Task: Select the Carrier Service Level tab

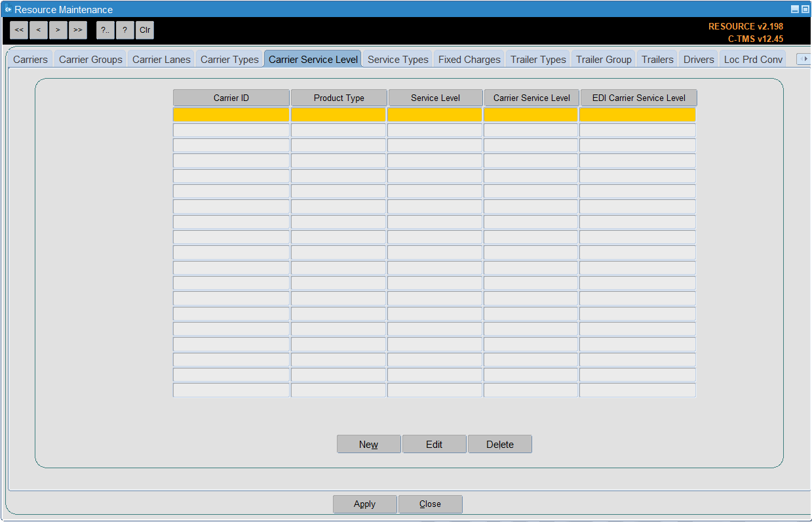Action: pyautogui.click(x=313, y=59)
